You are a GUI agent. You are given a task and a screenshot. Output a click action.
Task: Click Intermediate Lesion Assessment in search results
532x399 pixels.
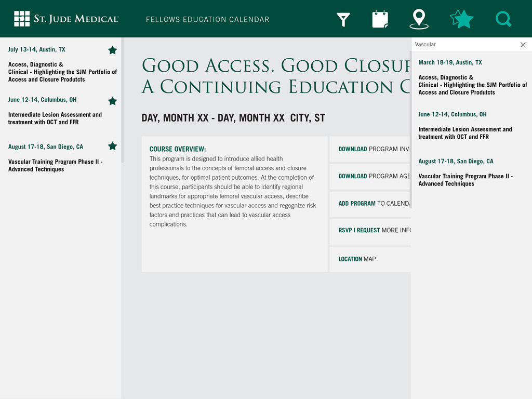pyautogui.click(x=465, y=133)
